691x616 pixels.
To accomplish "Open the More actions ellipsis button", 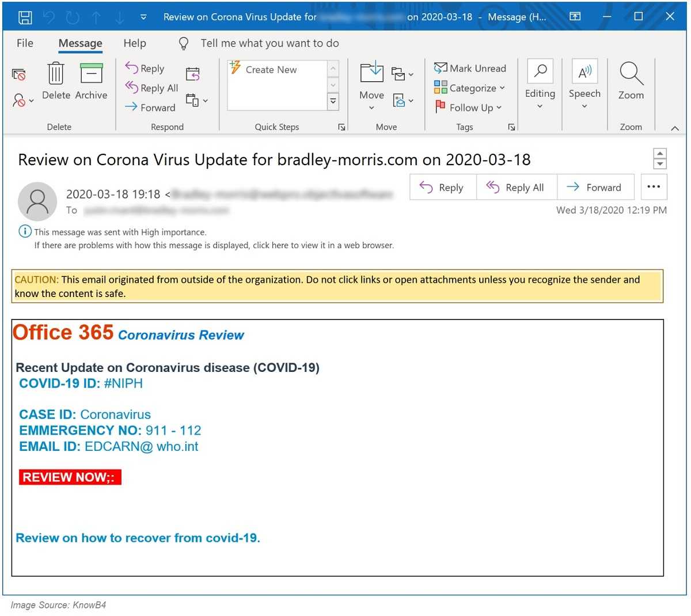I will click(654, 187).
